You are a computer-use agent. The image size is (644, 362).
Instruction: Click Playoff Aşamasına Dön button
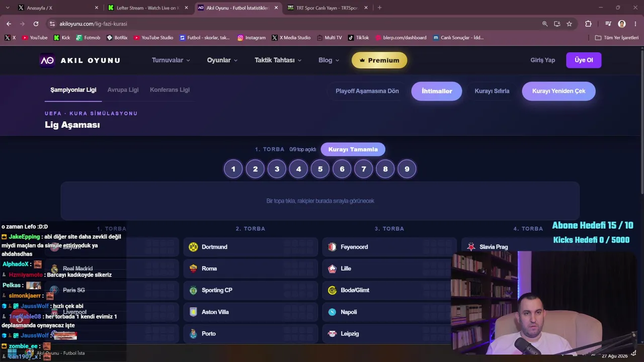367,91
